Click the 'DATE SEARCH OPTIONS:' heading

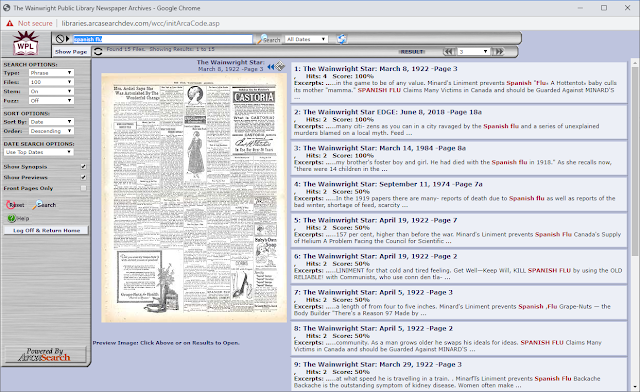pos(39,144)
